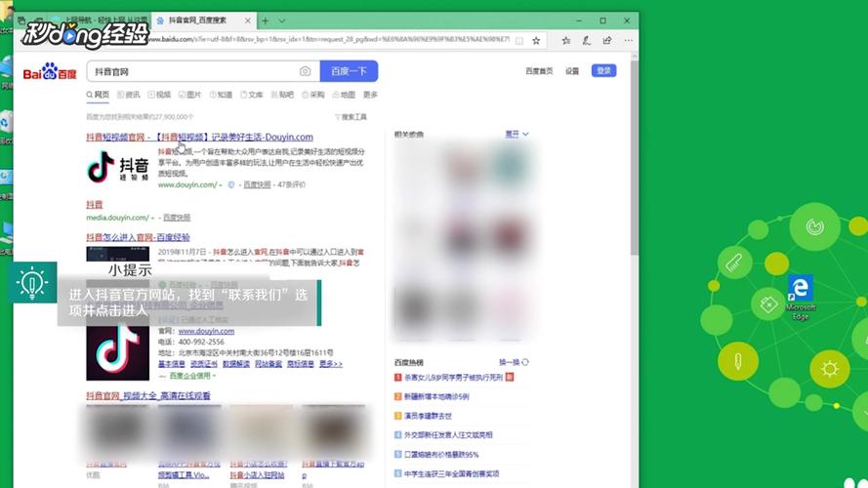868x488 pixels.
Task: Open the 抖音官网_视频大全_高清在线观看 result
Action: pos(148,396)
